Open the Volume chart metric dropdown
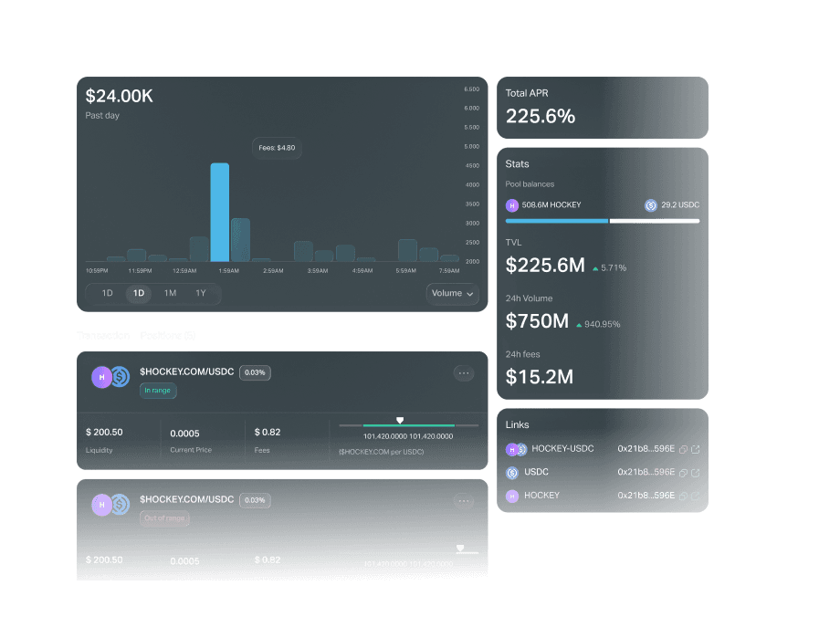 (452, 294)
